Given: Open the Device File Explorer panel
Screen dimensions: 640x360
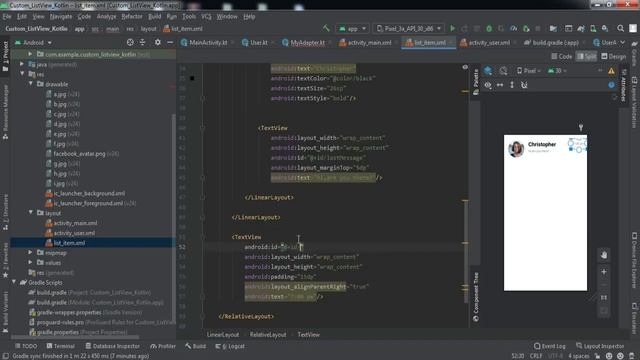Looking at the screenshot, I should [635, 259].
